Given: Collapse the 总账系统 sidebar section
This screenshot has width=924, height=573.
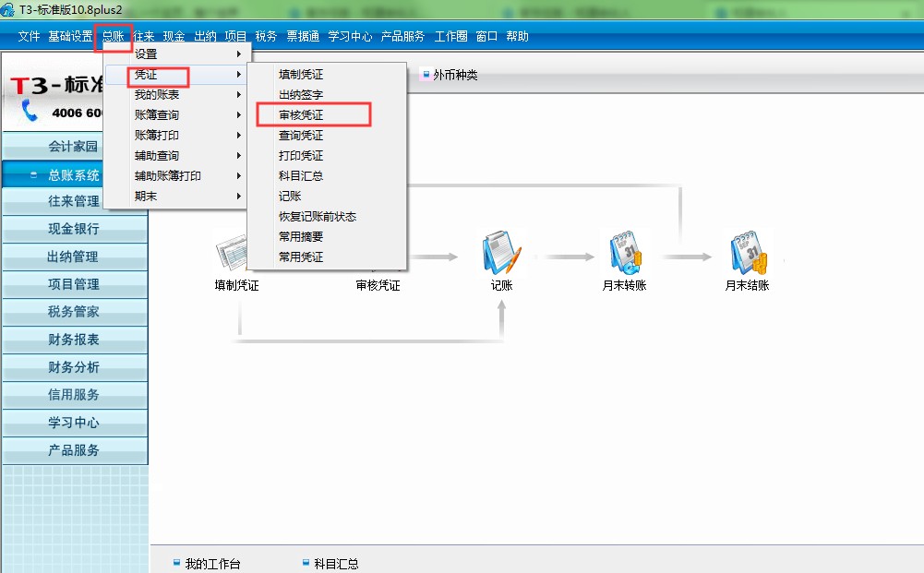Looking at the screenshot, I should tap(33, 175).
